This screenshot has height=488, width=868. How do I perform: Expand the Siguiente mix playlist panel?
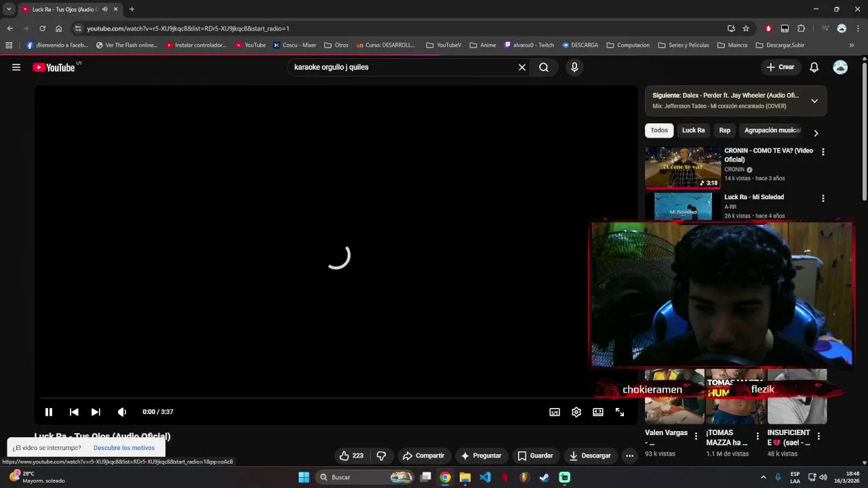point(814,101)
